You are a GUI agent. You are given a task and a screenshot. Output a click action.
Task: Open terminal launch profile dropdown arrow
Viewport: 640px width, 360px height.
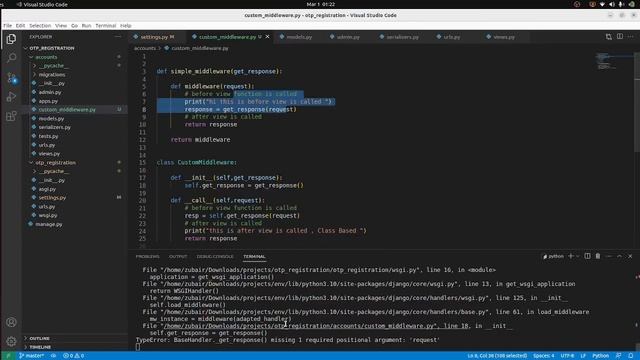click(578, 256)
